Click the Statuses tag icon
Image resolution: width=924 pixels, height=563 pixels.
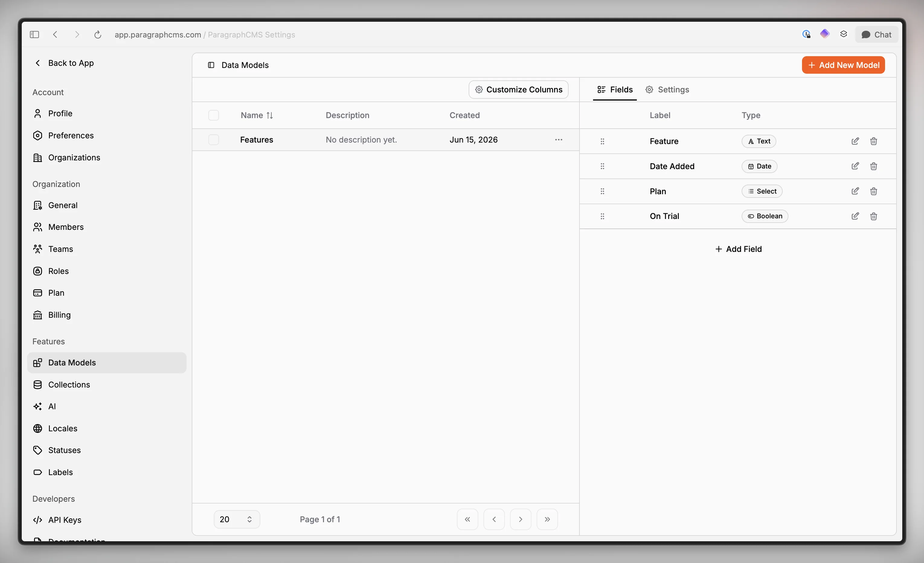click(37, 450)
